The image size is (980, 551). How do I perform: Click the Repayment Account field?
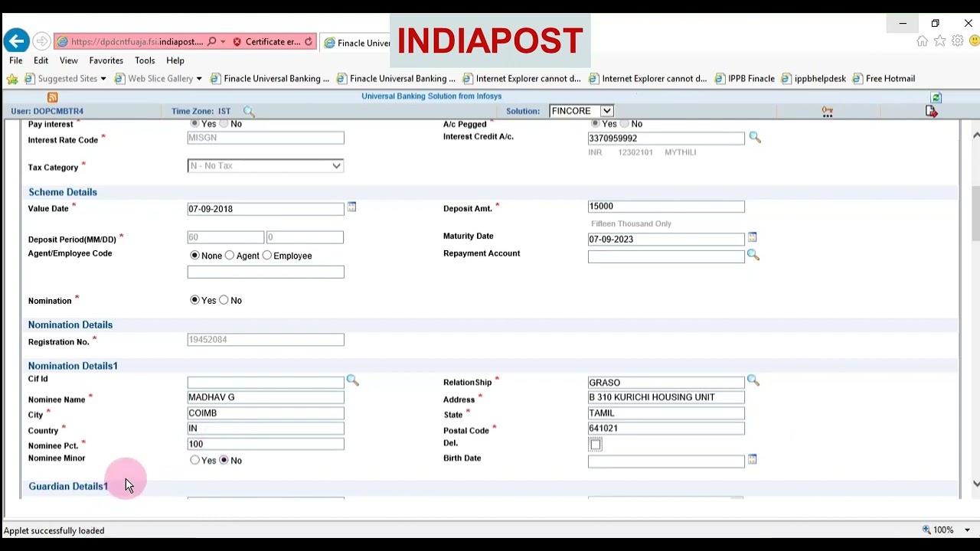[x=666, y=256]
